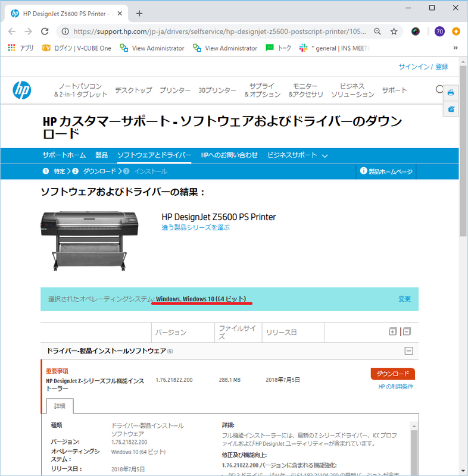Click the print page icon on right edge
The height and width of the screenshot is (476, 468).
pyautogui.click(x=451, y=93)
